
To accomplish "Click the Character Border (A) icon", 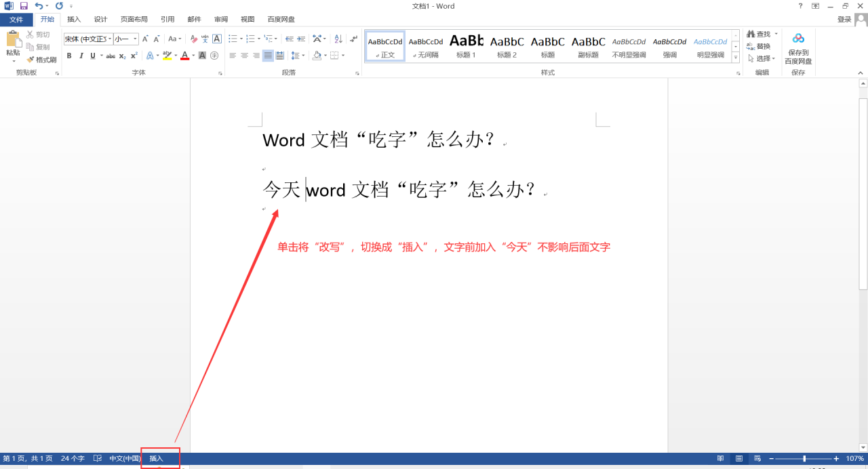I will (x=217, y=39).
